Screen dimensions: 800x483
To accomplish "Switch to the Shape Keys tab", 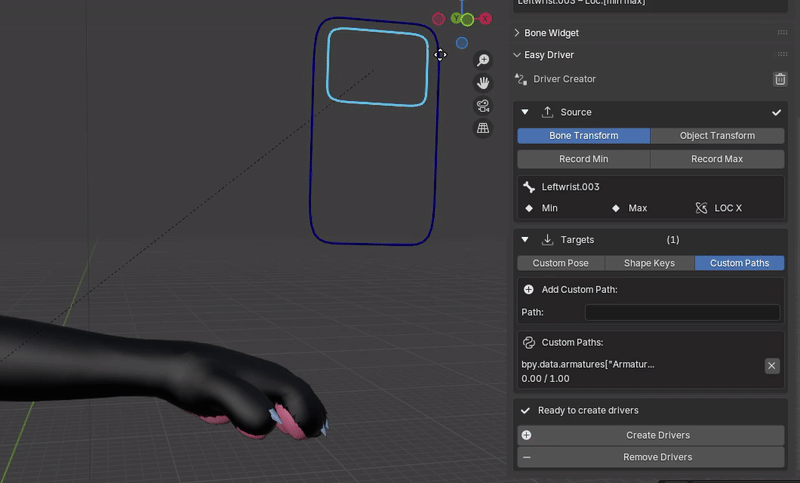I will click(649, 263).
